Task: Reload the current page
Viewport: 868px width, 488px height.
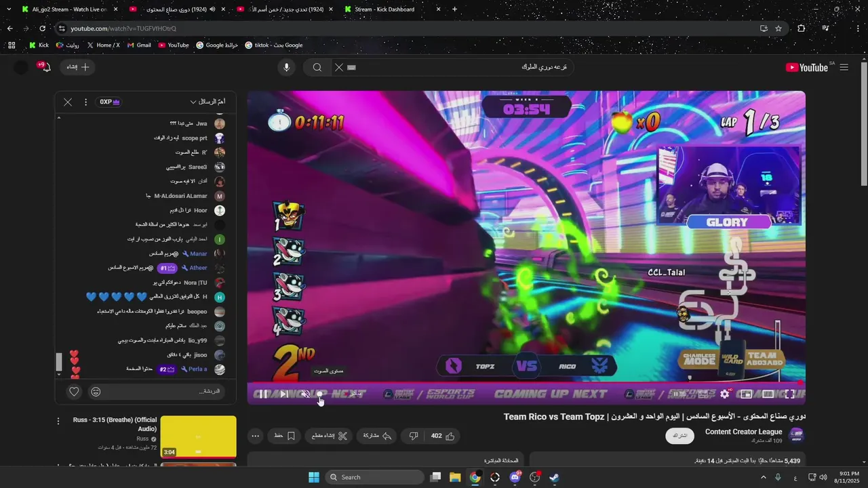Action: coord(42,28)
